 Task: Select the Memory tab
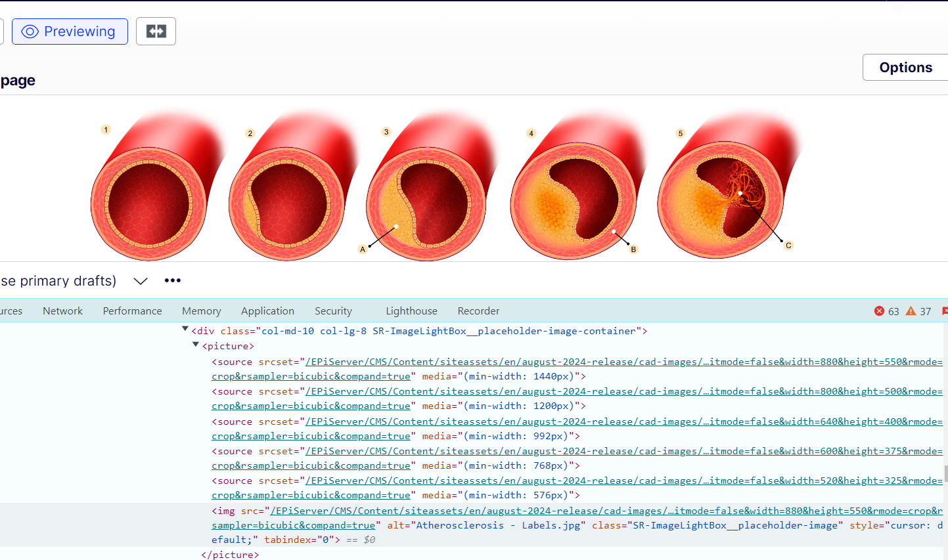click(x=201, y=311)
